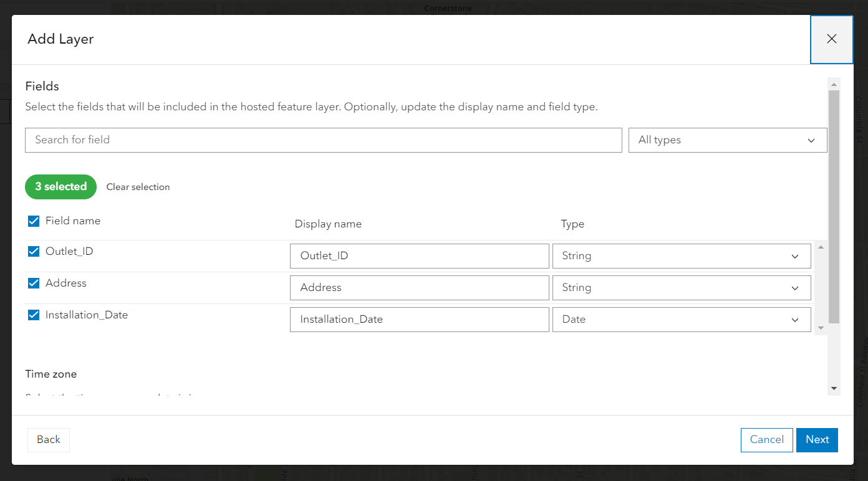
Task: Change Installation_Date type from Date
Action: (682, 319)
